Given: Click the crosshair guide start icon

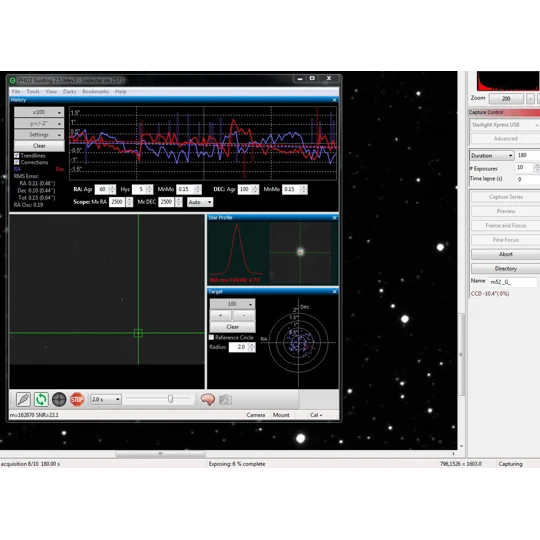Looking at the screenshot, I should click(x=59, y=399).
